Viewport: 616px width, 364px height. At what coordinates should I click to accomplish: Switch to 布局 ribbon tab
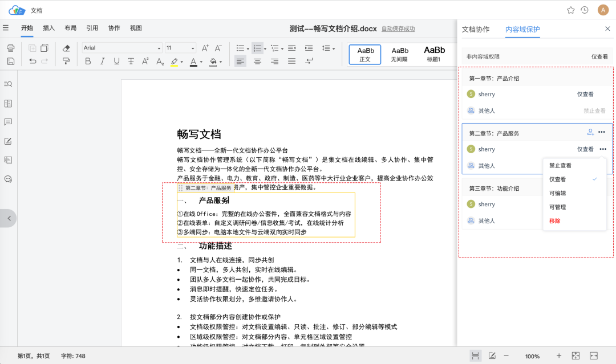(71, 28)
